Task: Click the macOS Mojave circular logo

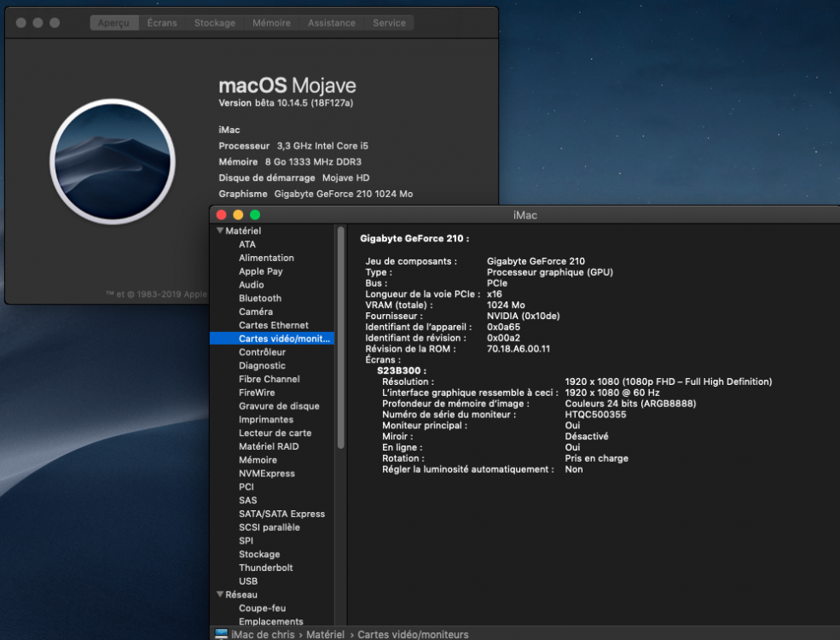Action: click(113, 160)
